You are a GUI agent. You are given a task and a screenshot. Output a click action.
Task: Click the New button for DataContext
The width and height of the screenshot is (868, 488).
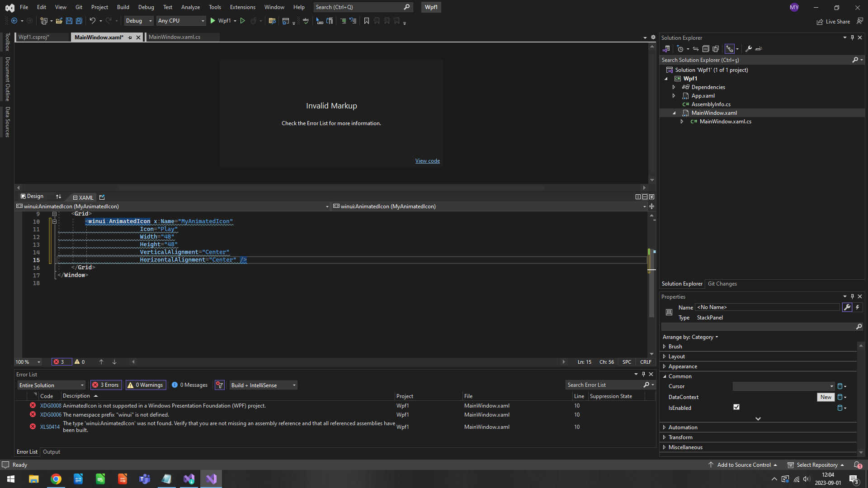(826, 397)
